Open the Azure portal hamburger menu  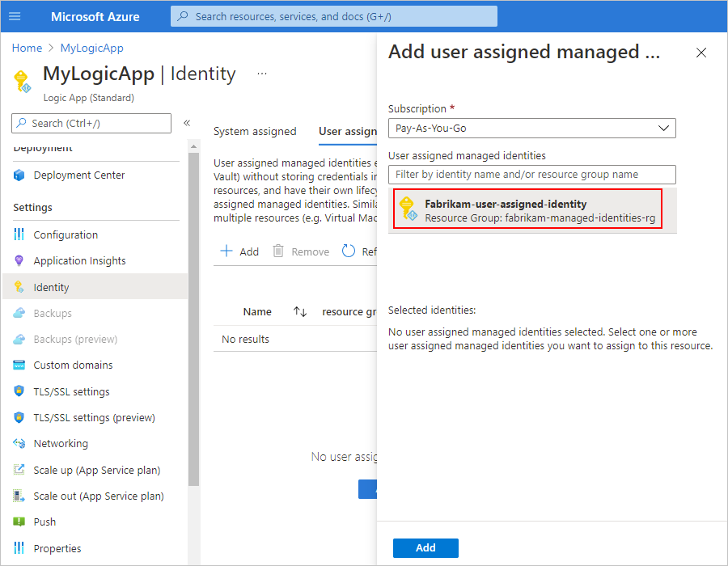point(15,16)
